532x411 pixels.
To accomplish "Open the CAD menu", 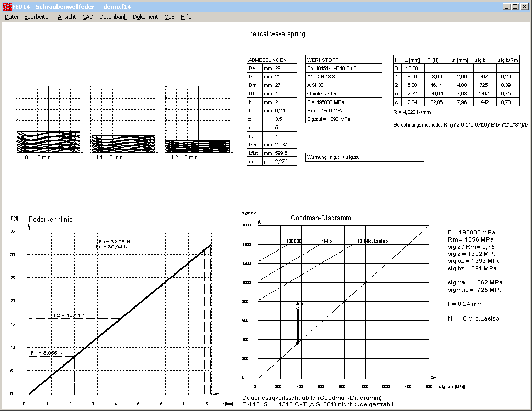I will pyautogui.click(x=88, y=17).
